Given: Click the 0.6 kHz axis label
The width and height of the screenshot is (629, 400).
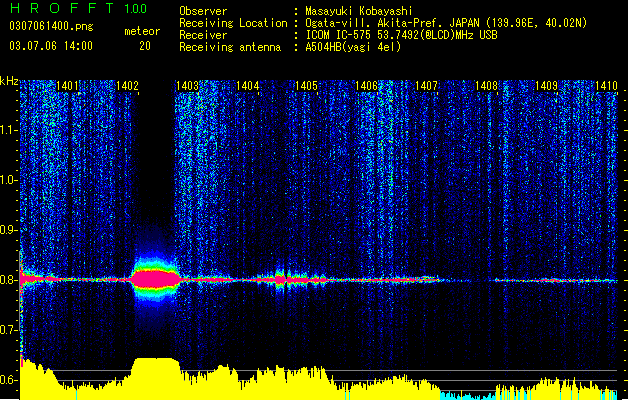Looking at the screenshot, I should 9,380.
